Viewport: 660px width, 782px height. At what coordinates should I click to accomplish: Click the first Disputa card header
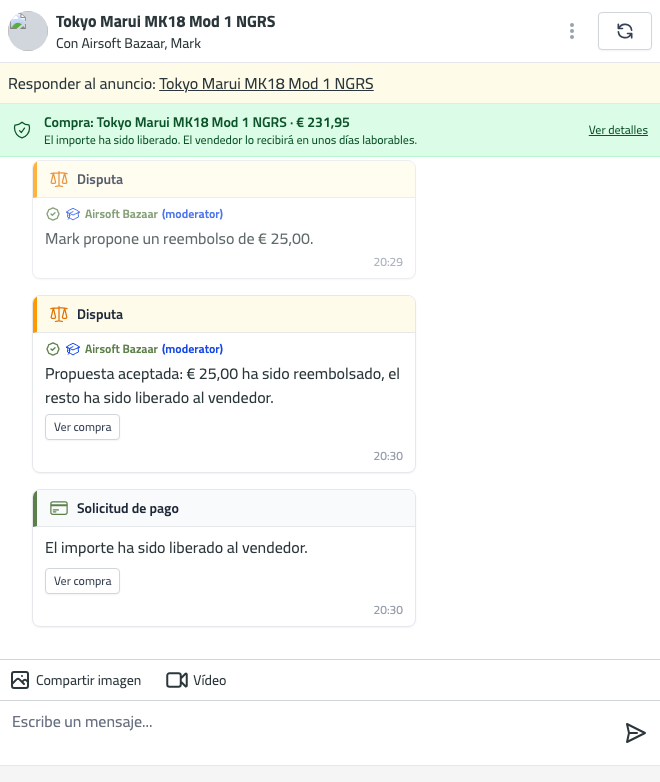coord(224,179)
